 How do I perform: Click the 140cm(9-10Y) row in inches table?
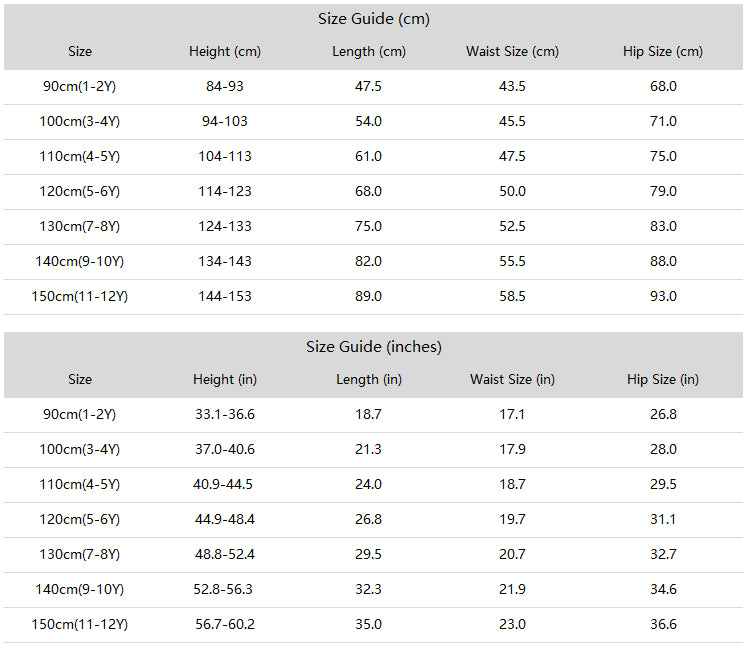374,590
